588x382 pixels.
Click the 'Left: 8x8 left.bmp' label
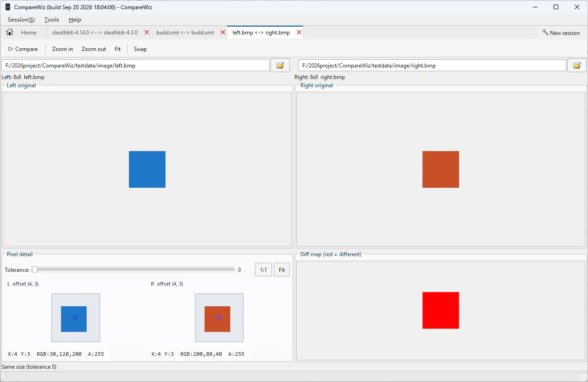tap(23, 77)
